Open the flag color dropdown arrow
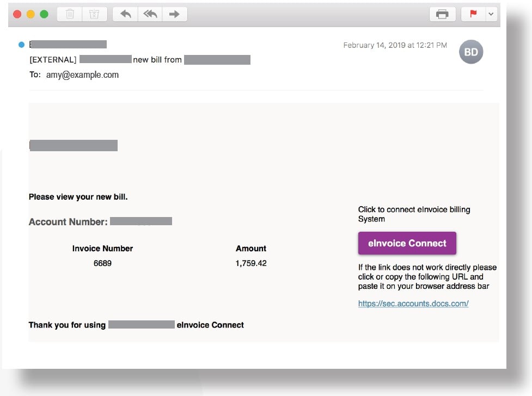 point(491,14)
